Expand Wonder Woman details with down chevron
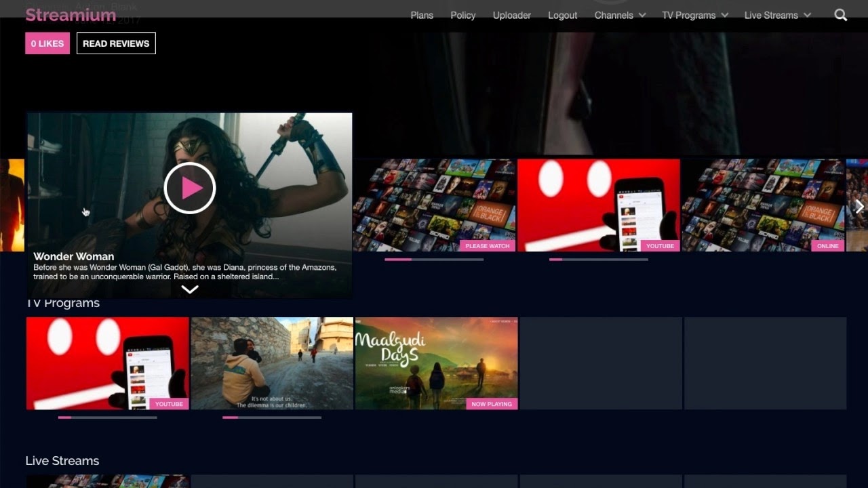This screenshot has height=488, width=868. pyautogui.click(x=190, y=289)
